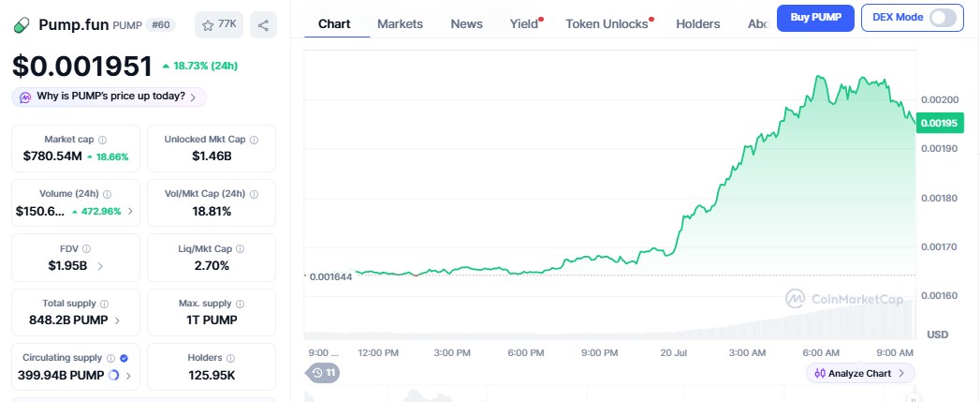The image size is (980, 402).
Task: Toggle DEX Mode switch
Action: (x=943, y=18)
